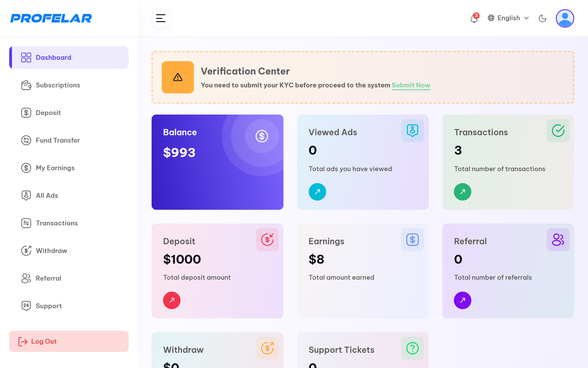Viewport: 588px width, 368px height.
Task: Click the Support Tickets card title
Action: 341,350
